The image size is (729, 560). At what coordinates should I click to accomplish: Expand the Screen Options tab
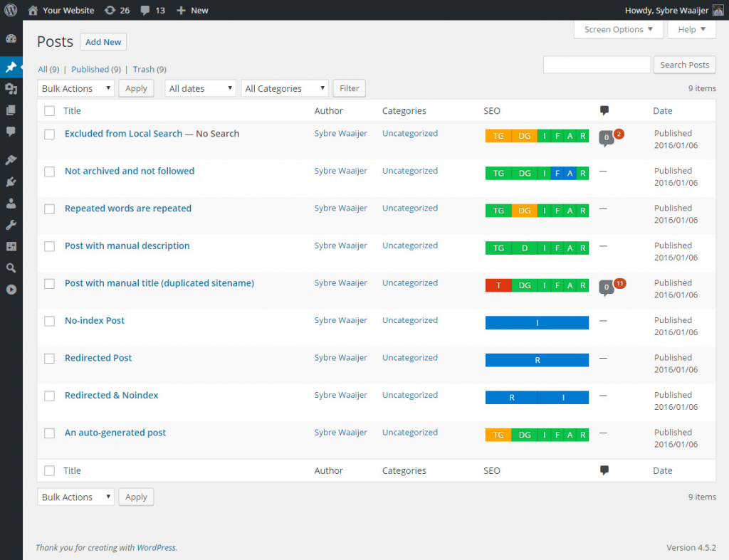point(618,29)
